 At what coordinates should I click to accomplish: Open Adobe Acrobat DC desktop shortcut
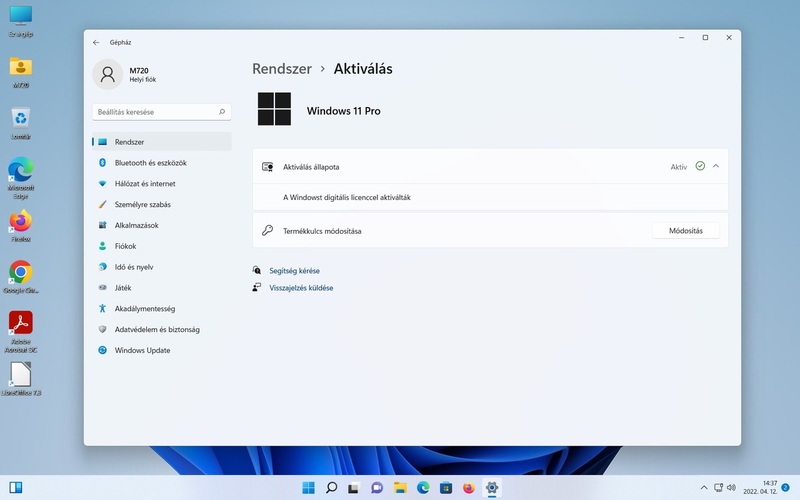coord(20,332)
